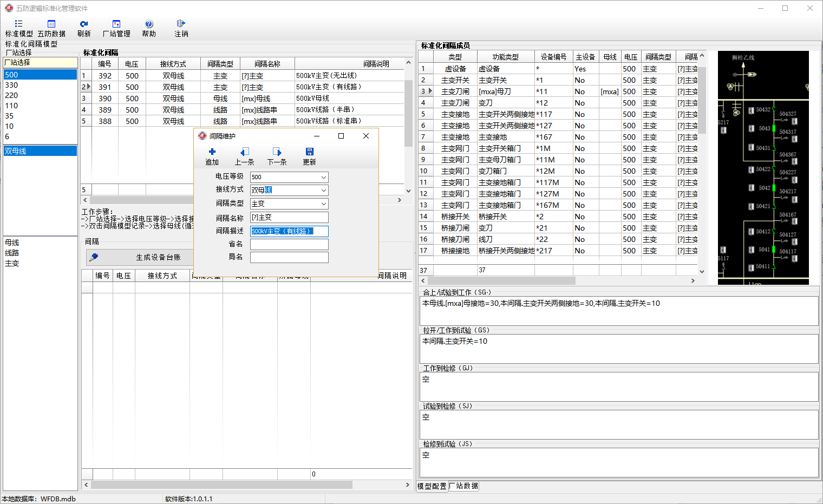Open the 接线方式 dropdown

point(323,190)
